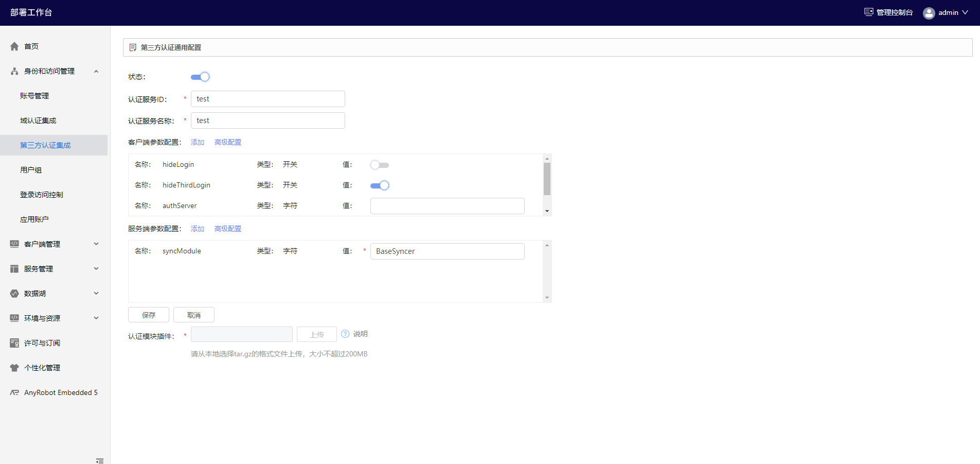980x464 pixels.
Task: Click the 认证服务ID input field
Action: click(x=268, y=99)
